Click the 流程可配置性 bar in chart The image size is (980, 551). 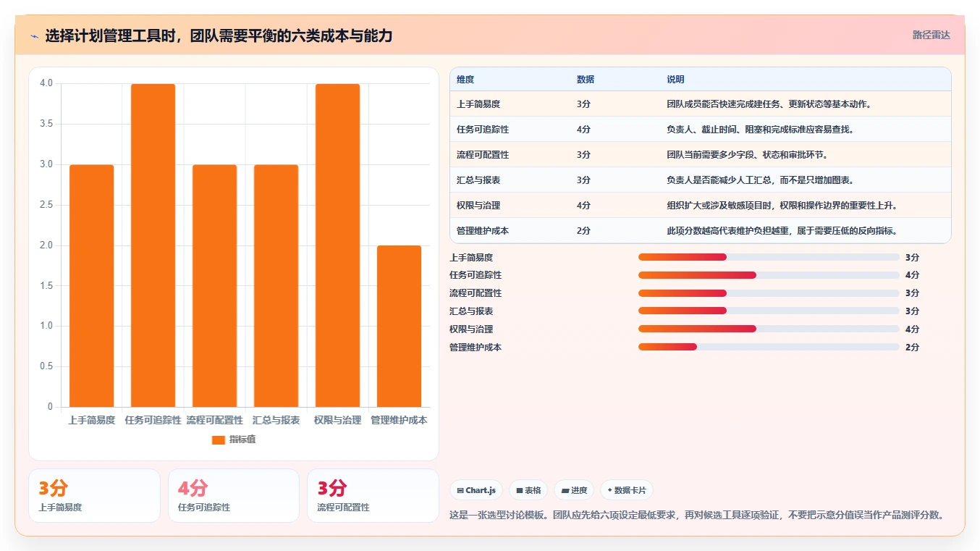(x=215, y=285)
